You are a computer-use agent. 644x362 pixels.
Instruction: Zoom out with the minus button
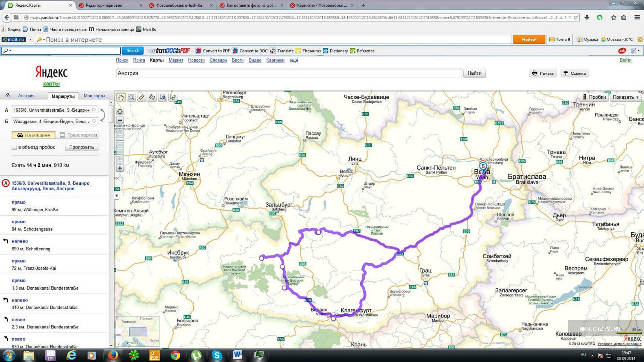point(120,120)
